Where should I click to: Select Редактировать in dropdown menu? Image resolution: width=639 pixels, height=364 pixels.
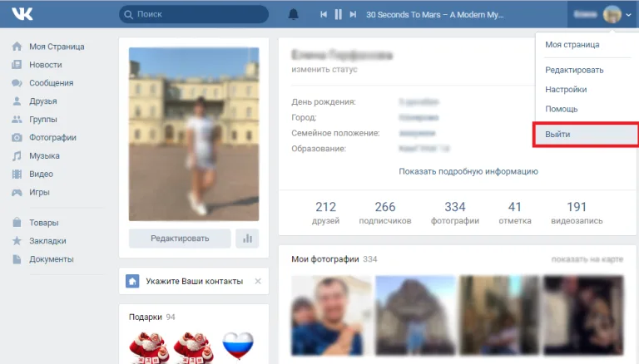click(x=574, y=70)
